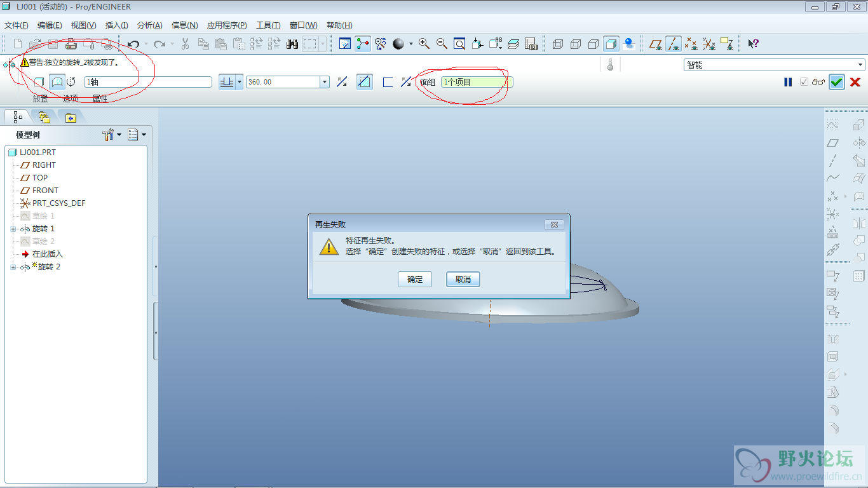Select No Hidden display mode
868x488 pixels.
pos(593,44)
